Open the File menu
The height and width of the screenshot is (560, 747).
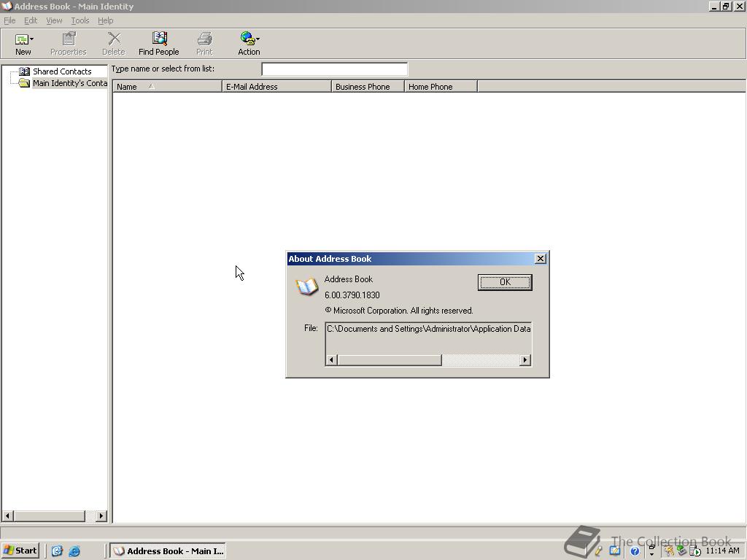click(9, 20)
